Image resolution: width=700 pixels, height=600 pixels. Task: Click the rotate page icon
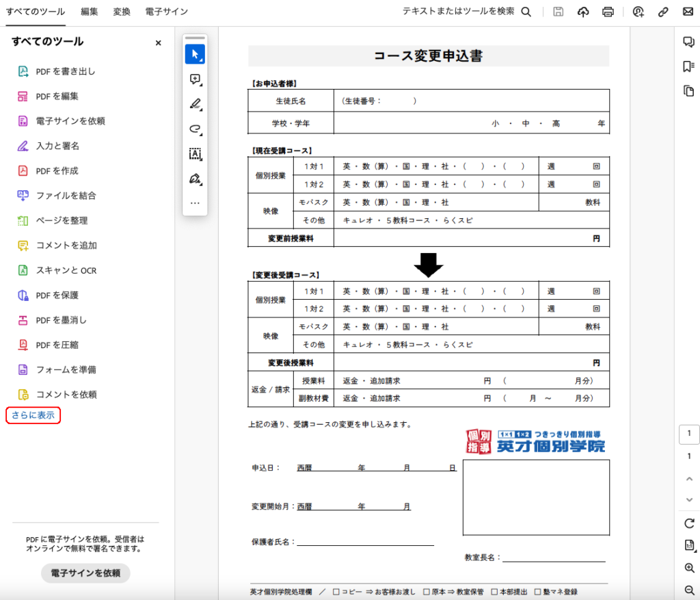click(688, 523)
